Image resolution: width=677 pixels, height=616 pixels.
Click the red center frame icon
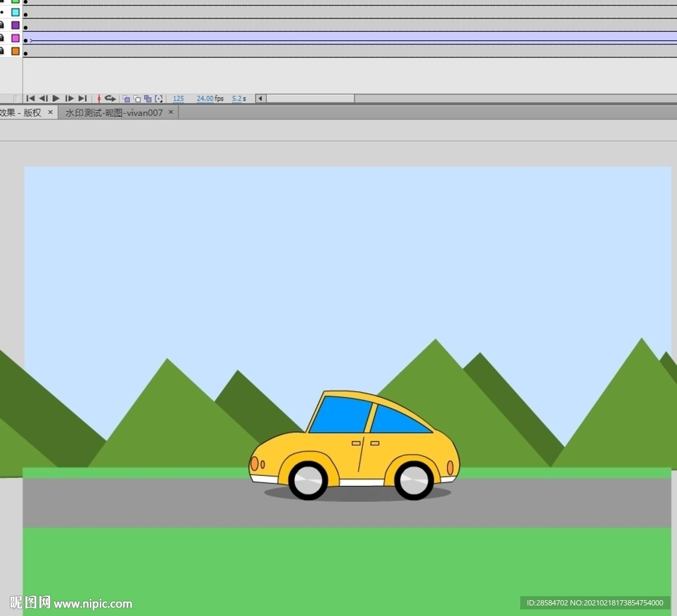(99, 98)
